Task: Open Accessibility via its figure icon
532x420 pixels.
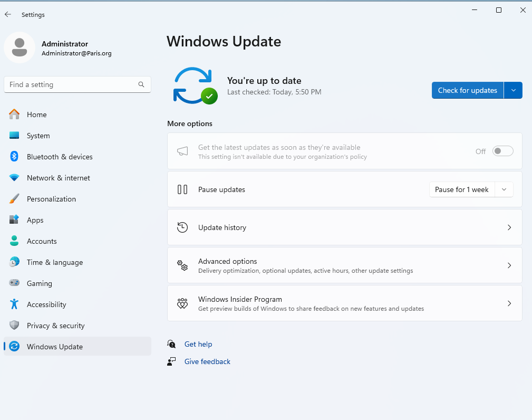Action: [14, 304]
